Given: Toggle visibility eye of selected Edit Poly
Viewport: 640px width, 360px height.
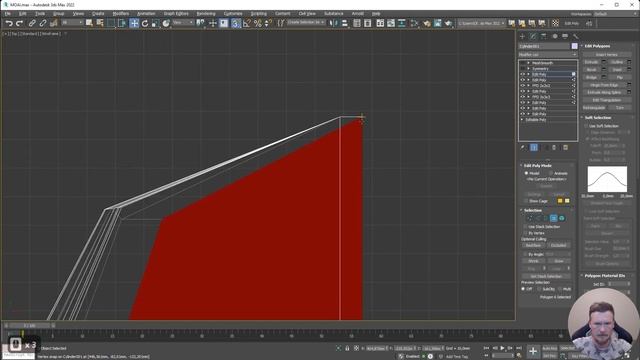Looking at the screenshot, I should click(522, 74).
